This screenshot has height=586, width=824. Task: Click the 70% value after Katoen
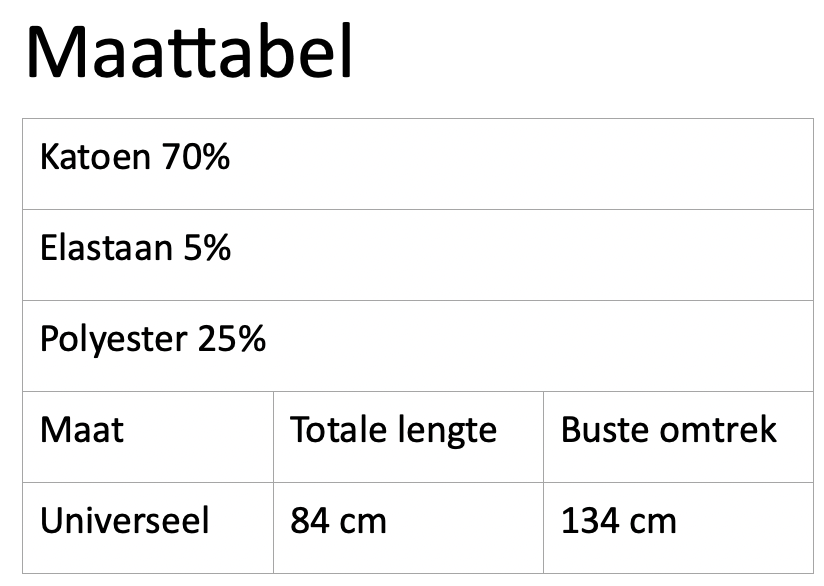[195, 157]
